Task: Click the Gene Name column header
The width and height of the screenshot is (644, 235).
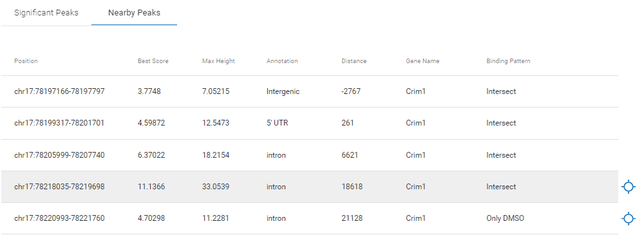Action: click(422, 61)
